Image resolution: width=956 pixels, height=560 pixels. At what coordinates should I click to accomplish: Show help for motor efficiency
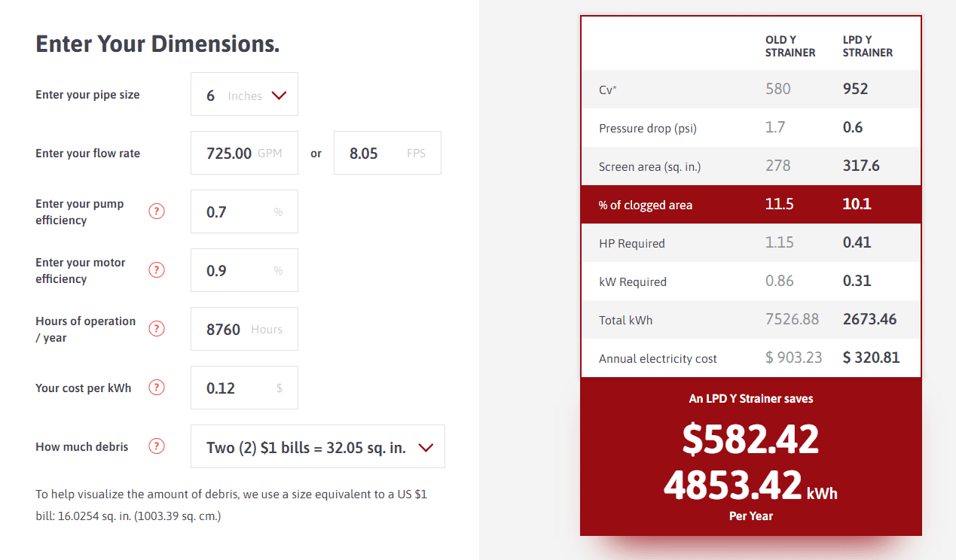coord(157,270)
